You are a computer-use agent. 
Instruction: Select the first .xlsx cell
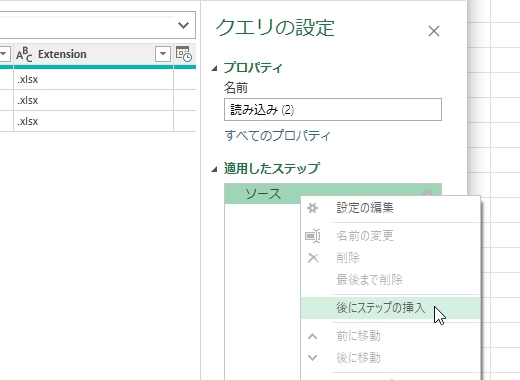pyautogui.click(x=93, y=79)
